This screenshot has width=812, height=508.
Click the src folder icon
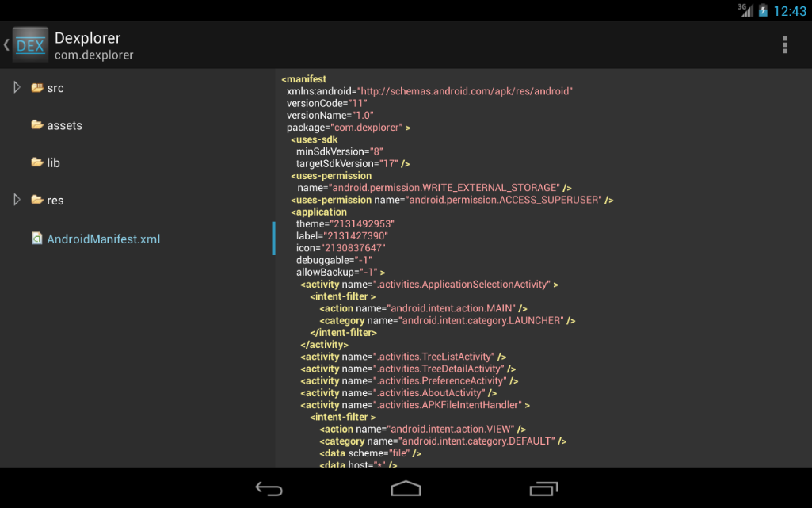click(37, 88)
